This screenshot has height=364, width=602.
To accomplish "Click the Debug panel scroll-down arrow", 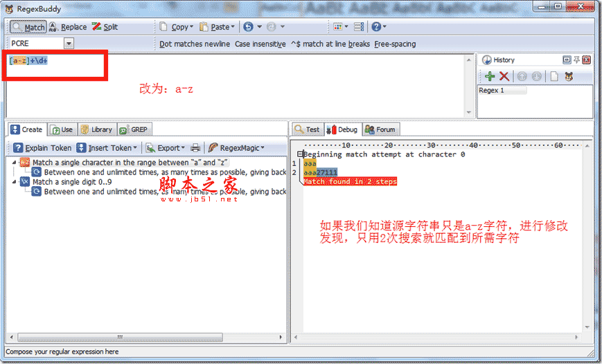I will tap(587, 327).
